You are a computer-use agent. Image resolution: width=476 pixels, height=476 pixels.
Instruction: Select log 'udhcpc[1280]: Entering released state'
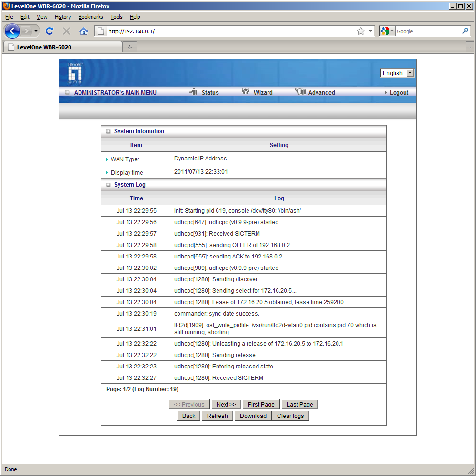pos(224,367)
